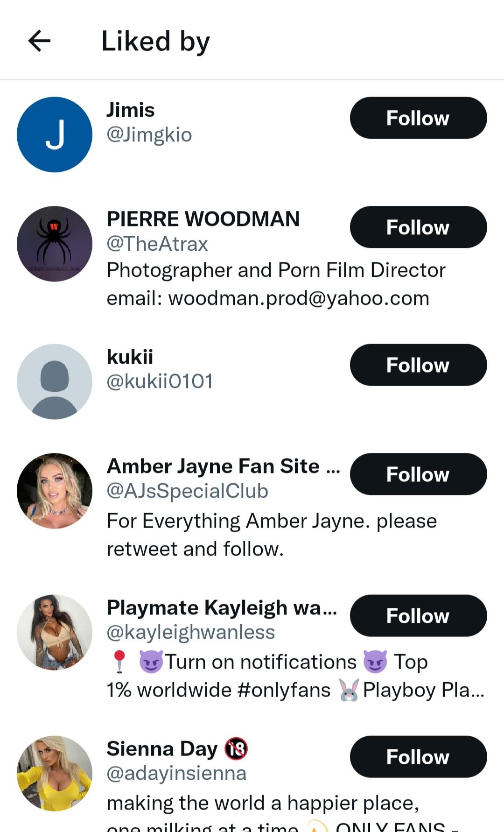Open the @Jimgkio handle

[x=149, y=135]
